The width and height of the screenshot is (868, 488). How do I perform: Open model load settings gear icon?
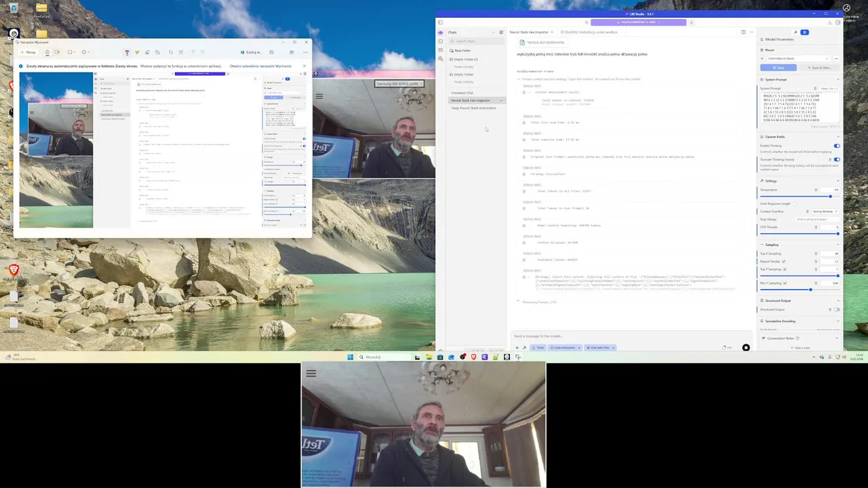tap(587, 22)
